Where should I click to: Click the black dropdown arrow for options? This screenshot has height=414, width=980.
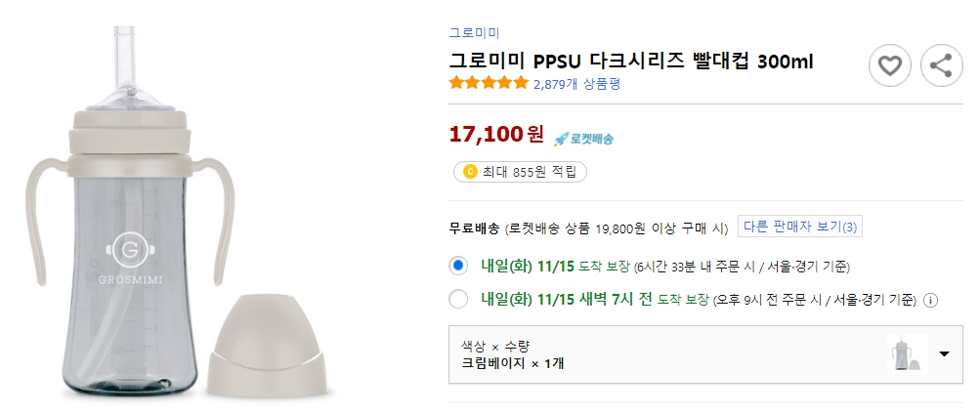944,353
